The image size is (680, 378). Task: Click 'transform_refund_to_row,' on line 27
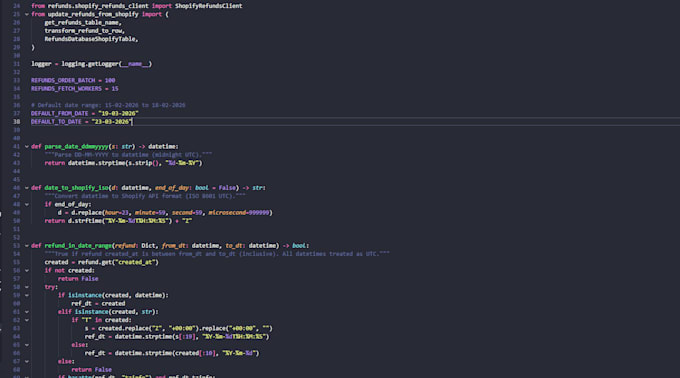[x=85, y=31]
